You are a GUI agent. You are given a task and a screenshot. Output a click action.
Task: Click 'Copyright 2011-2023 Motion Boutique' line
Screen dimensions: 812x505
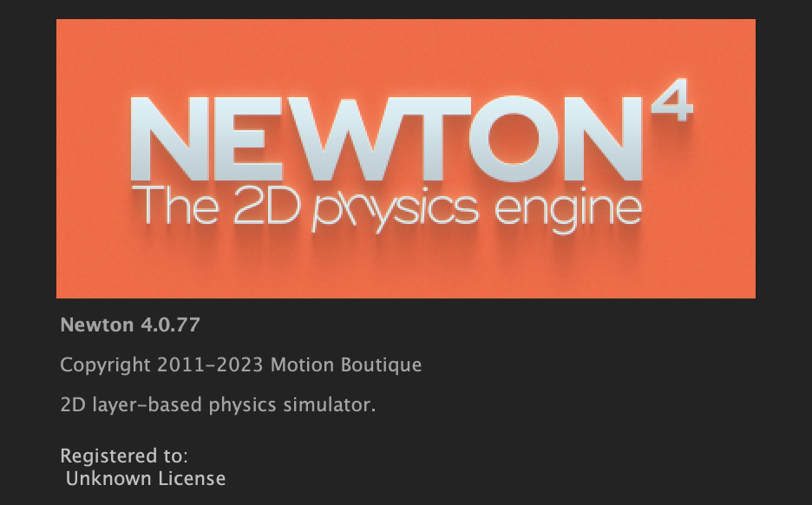[241, 365]
